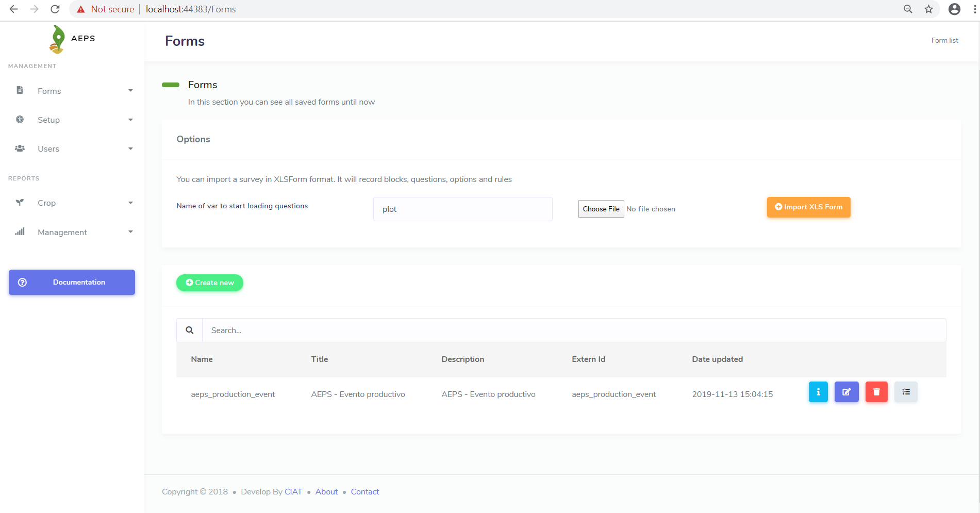Screen dimensions: 980x513
Task: Click the date 2019-11-13 15:04:15 cell
Action: (733, 394)
